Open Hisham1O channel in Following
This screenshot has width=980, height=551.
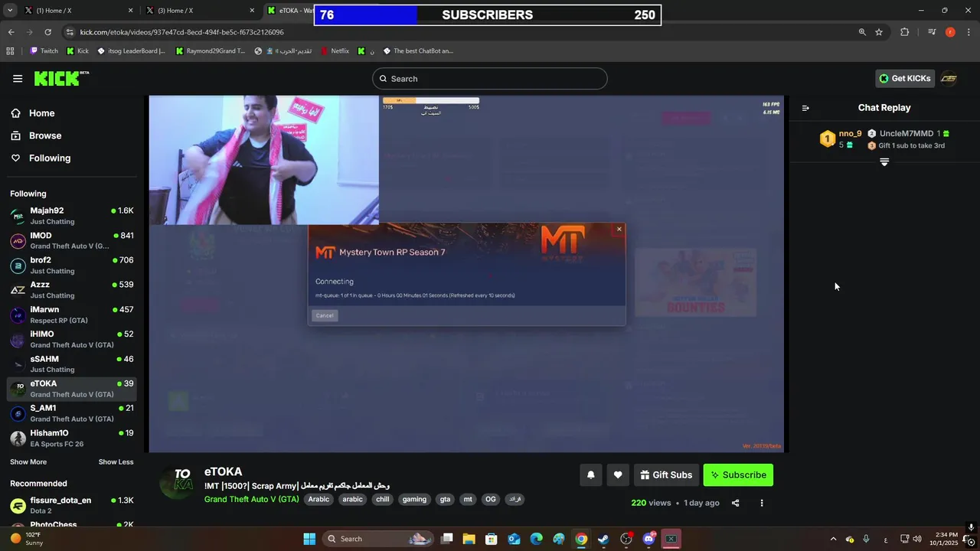tap(71, 438)
